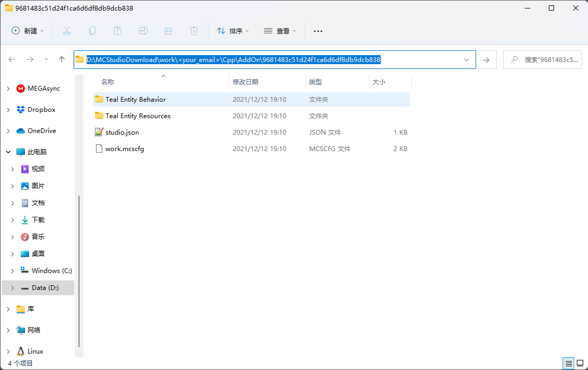The height and width of the screenshot is (370, 588).
Task: Expand the Dropbox tree node
Action: click(8, 110)
